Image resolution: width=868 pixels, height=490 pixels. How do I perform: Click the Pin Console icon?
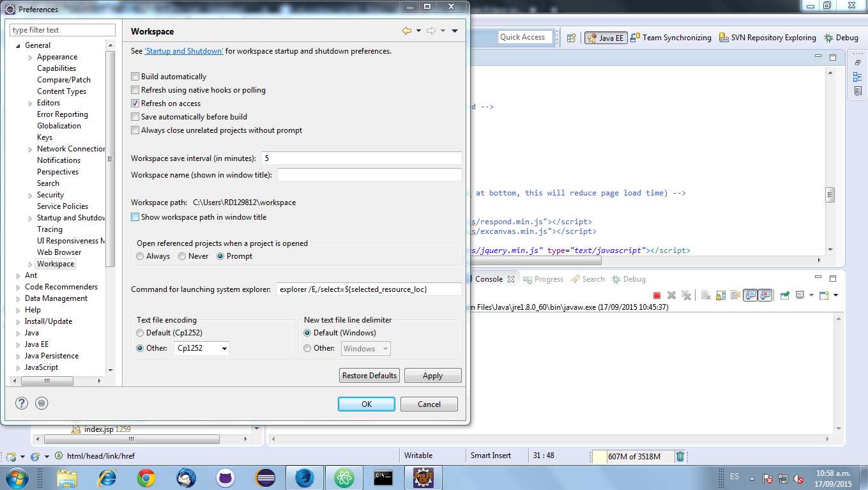coord(785,295)
